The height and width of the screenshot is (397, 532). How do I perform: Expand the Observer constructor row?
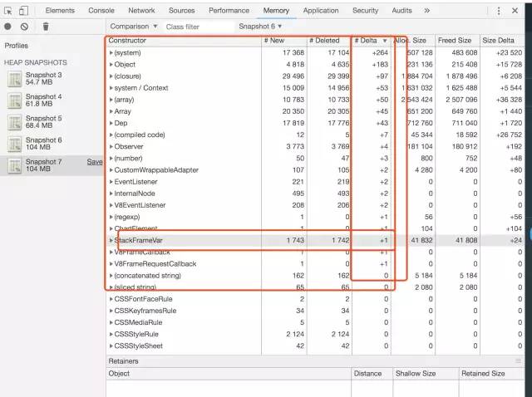(111, 146)
